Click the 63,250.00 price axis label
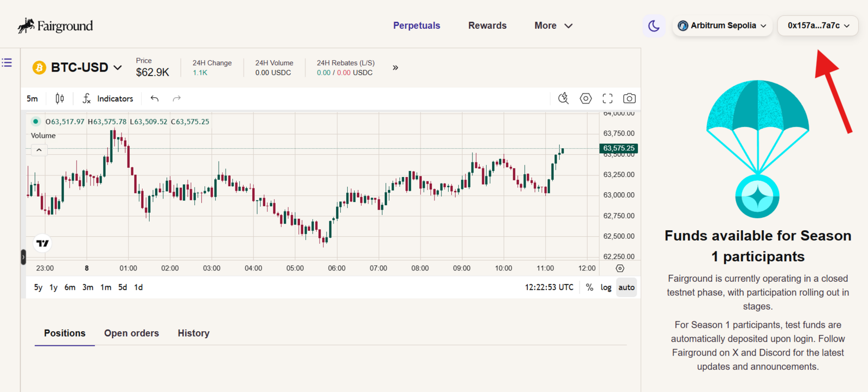This screenshot has height=392, width=868. 619,175
